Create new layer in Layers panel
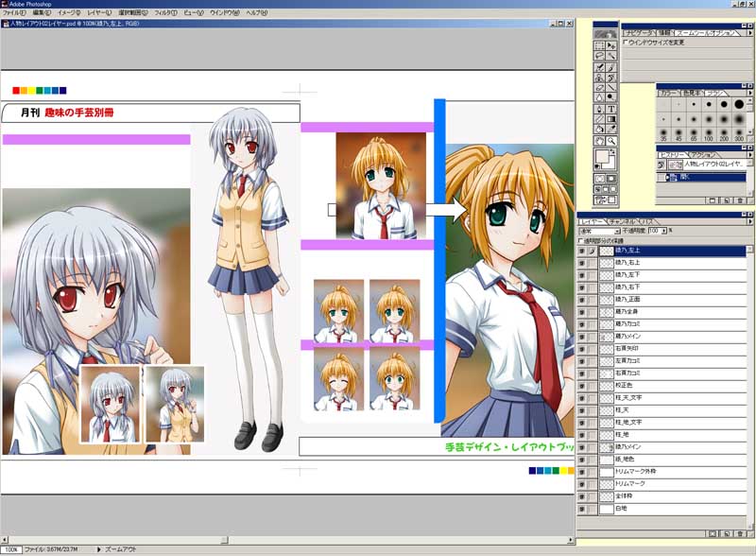This screenshot has width=756, height=556. coord(727,534)
